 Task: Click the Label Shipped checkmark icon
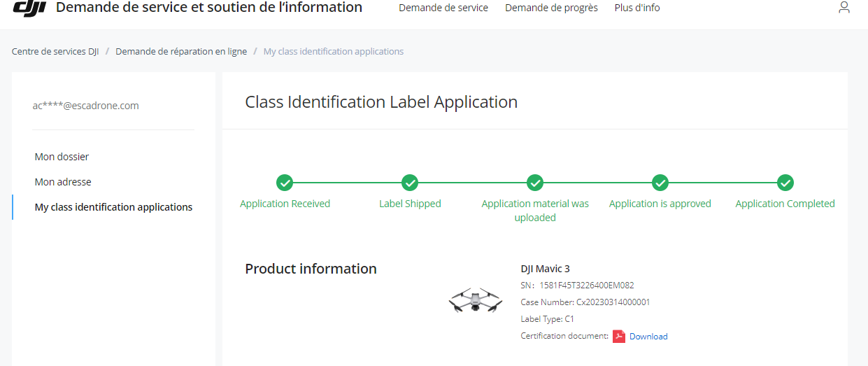point(410,183)
